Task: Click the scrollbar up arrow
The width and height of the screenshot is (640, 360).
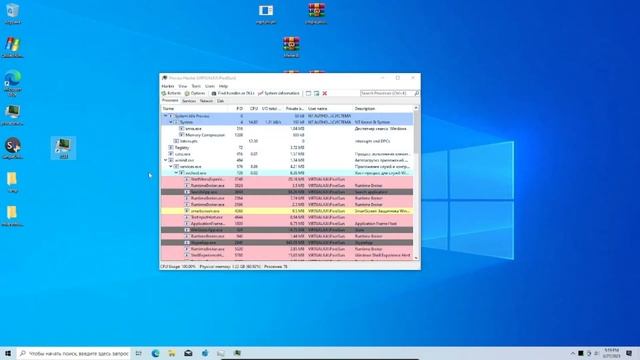Action: [416, 108]
